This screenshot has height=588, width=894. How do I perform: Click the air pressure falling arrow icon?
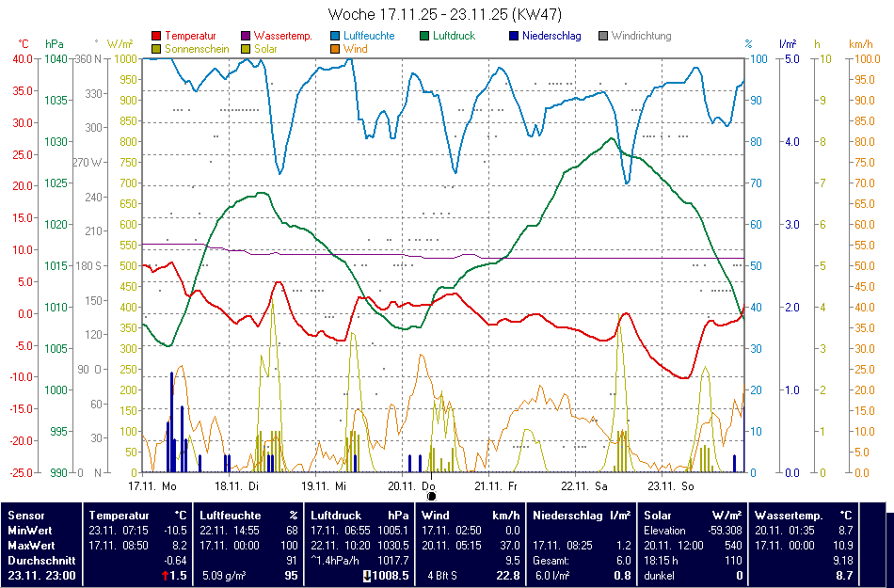click(367, 575)
